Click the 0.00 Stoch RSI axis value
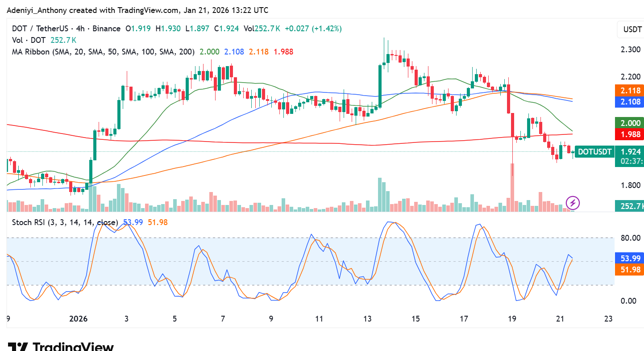The width and height of the screenshot is (644, 351). pos(629,301)
